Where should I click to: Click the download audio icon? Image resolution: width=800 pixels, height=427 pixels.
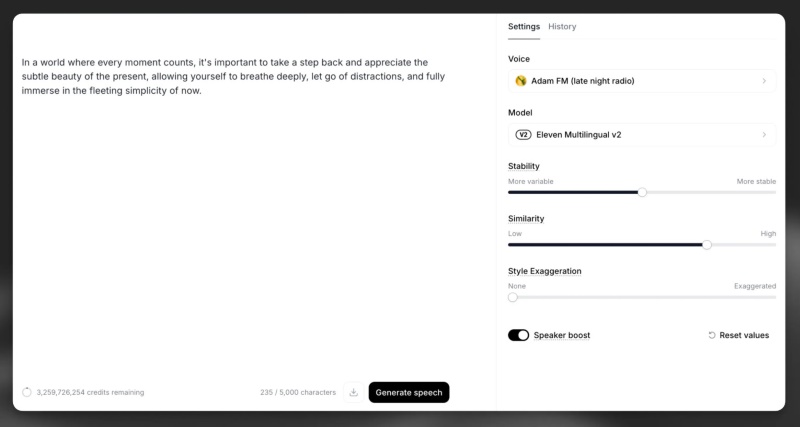pyautogui.click(x=353, y=392)
